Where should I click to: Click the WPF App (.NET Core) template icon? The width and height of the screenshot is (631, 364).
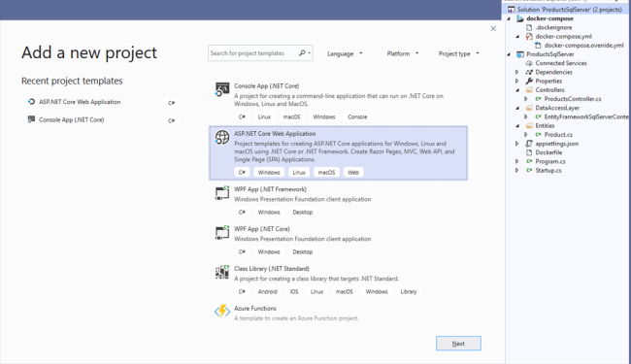(222, 233)
